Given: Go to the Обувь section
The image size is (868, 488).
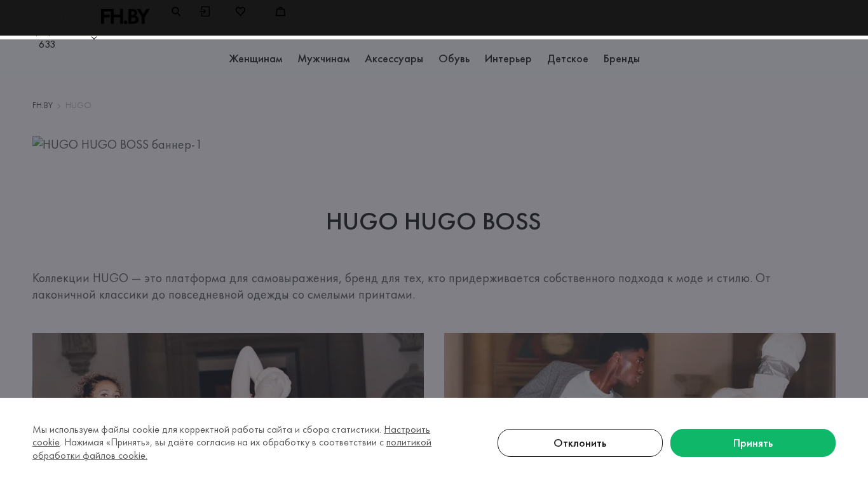Looking at the screenshot, I should pos(454,59).
